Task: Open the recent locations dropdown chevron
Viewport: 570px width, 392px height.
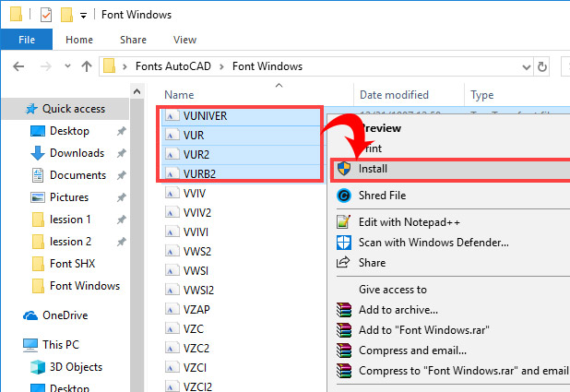Action: (66, 66)
